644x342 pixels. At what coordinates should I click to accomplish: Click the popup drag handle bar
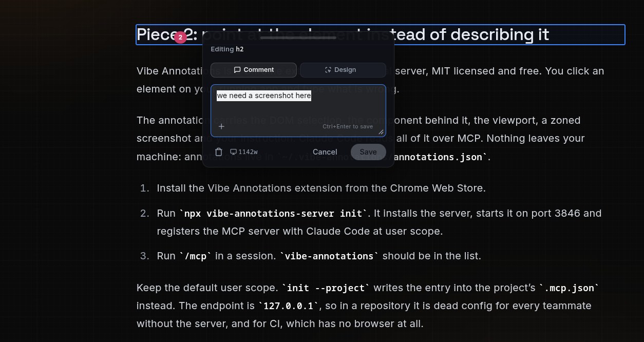[x=298, y=37]
